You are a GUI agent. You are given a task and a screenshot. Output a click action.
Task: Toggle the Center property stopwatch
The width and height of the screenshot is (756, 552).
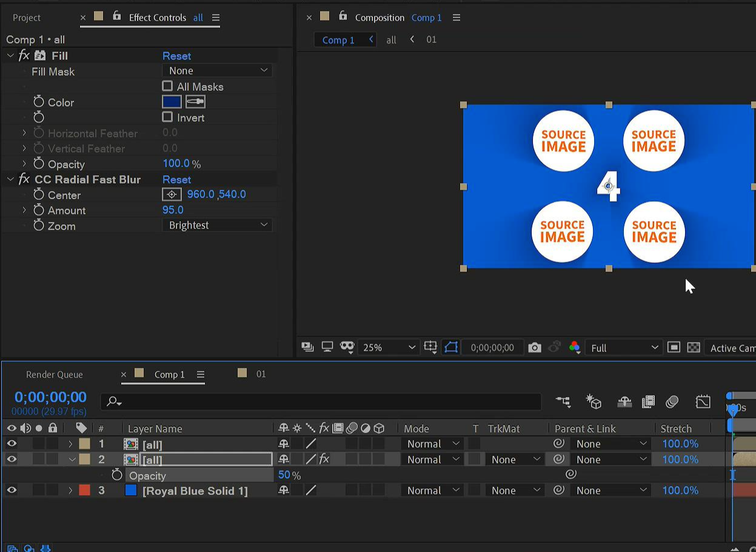coord(39,195)
